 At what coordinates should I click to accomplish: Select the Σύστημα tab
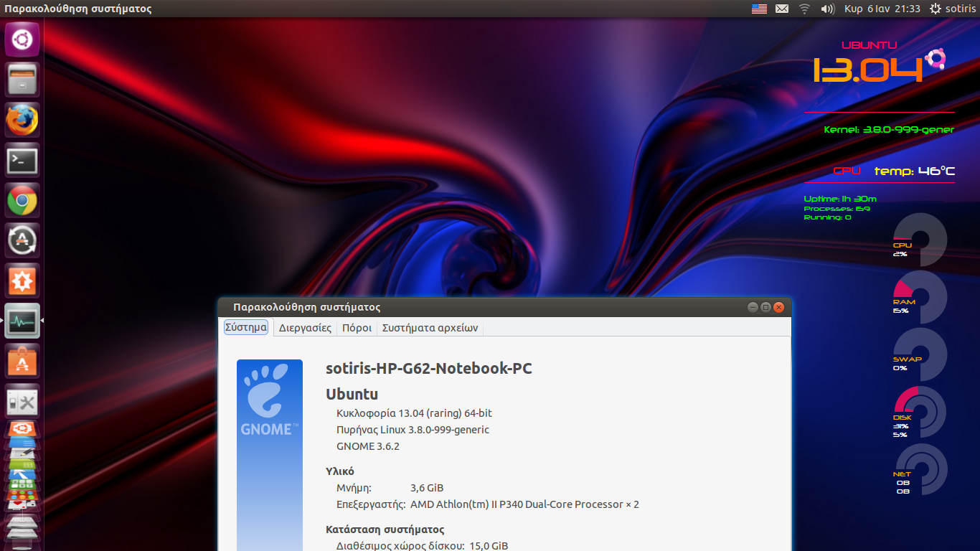point(246,327)
